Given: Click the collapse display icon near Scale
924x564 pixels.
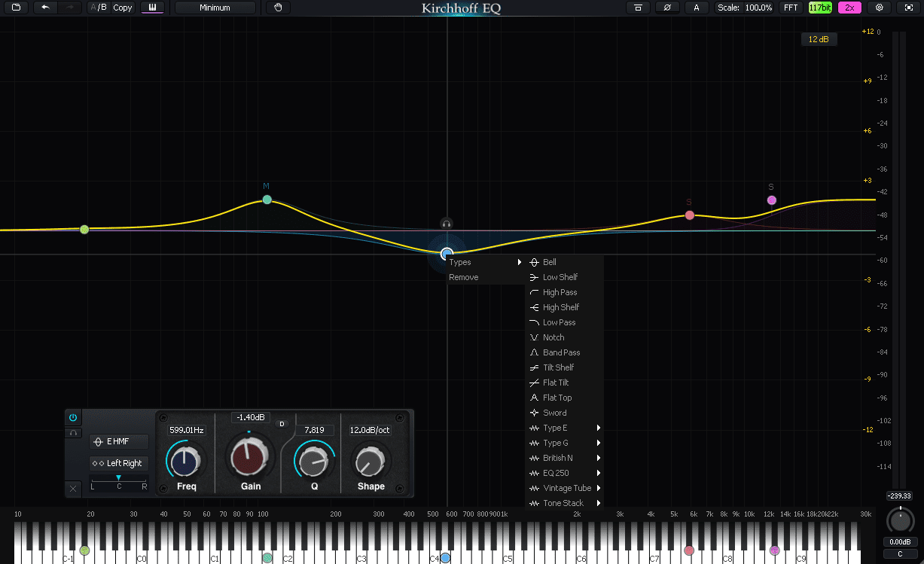Looking at the screenshot, I should (x=637, y=8).
